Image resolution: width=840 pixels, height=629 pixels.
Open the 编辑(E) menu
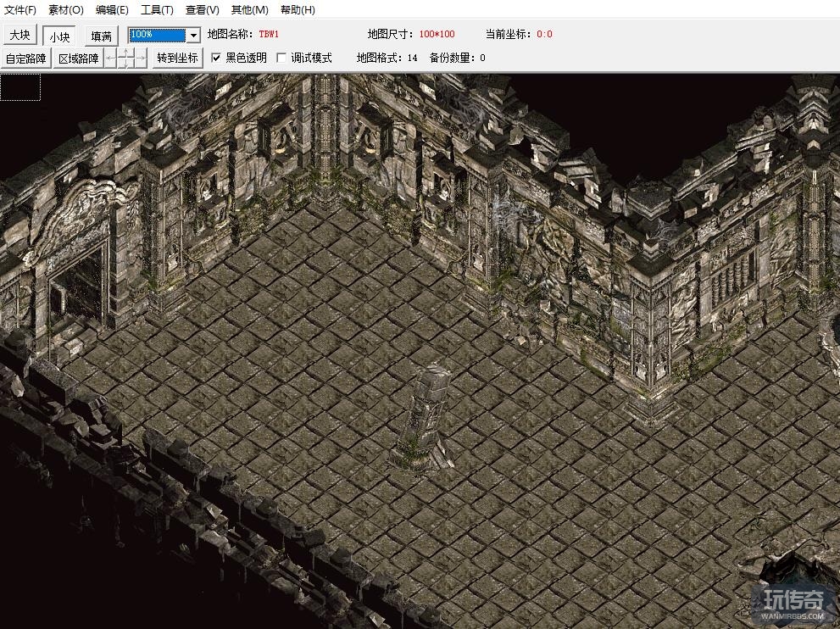coord(112,9)
